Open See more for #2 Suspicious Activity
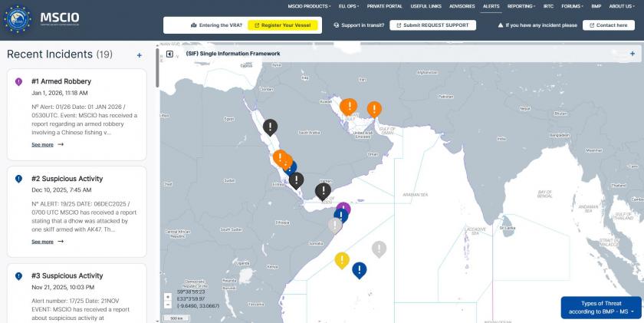Viewport: 644px width, 323px height. click(42, 242)
